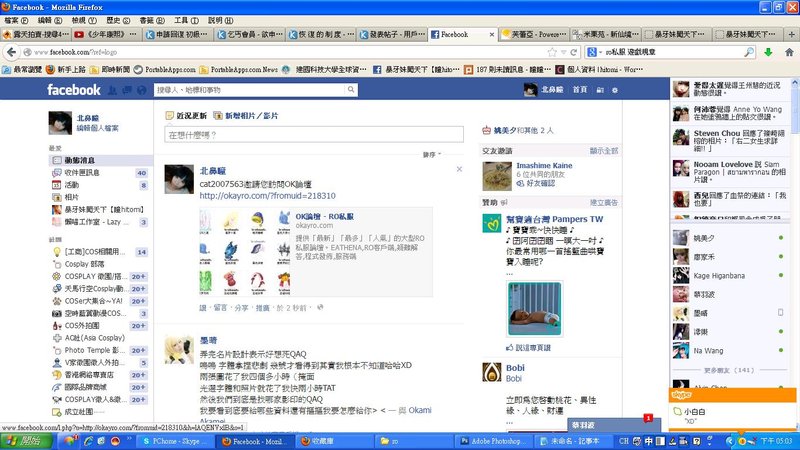The height and width of the screenshot is (450, 800).
Task: Open privacy shortcuts lock icon in header
Action: tap(600, 90)
